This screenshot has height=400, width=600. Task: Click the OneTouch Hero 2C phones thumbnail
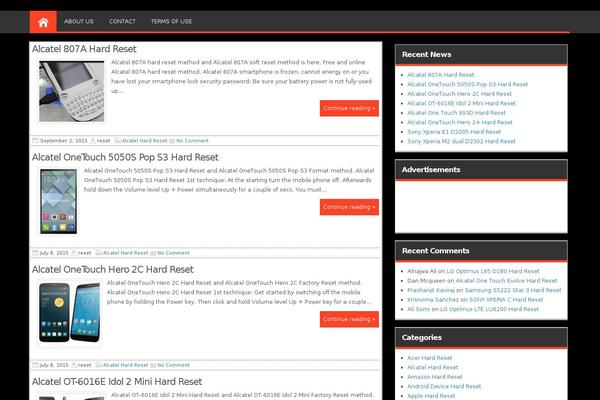(70, 313)
